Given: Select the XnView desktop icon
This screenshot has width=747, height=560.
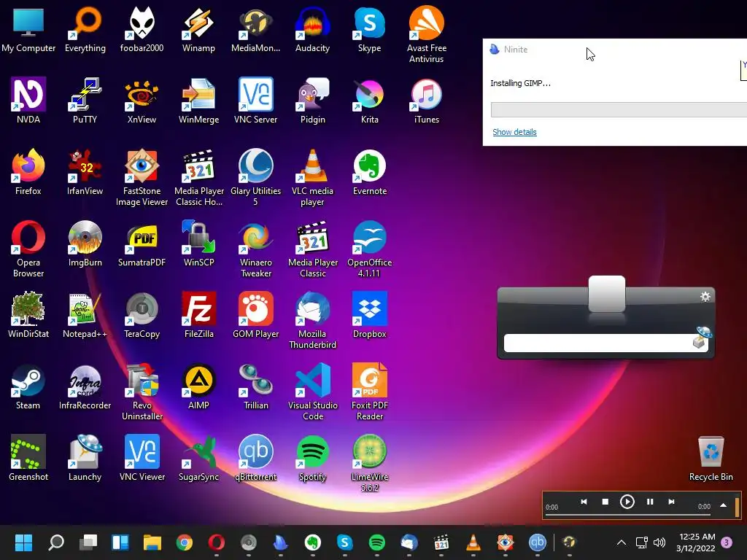Looking at the screenshot, I should click(142, 101).
